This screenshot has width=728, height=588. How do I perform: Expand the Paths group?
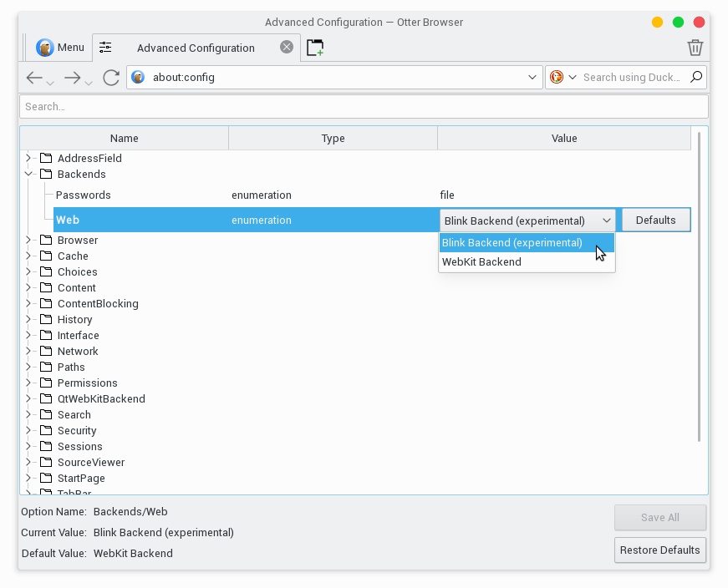[x=28, y=367]
